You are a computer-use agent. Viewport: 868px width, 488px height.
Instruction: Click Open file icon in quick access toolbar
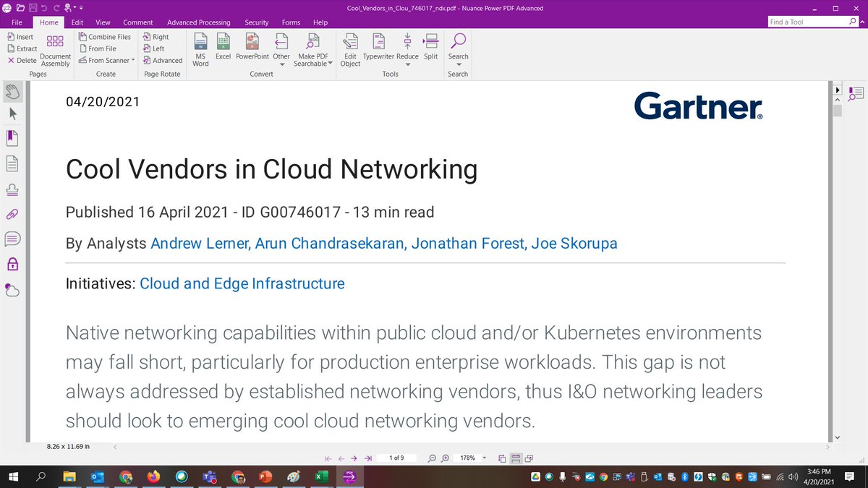[x=20, y=7]
